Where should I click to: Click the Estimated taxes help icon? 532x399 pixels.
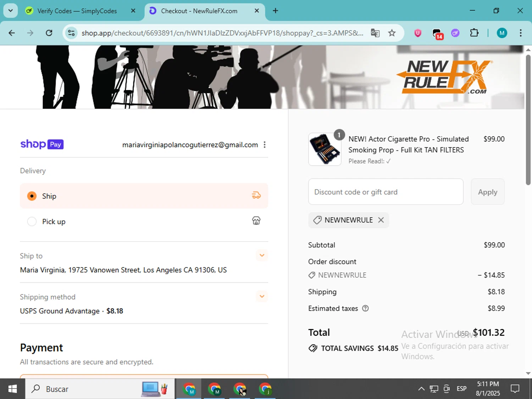point(365,309)
